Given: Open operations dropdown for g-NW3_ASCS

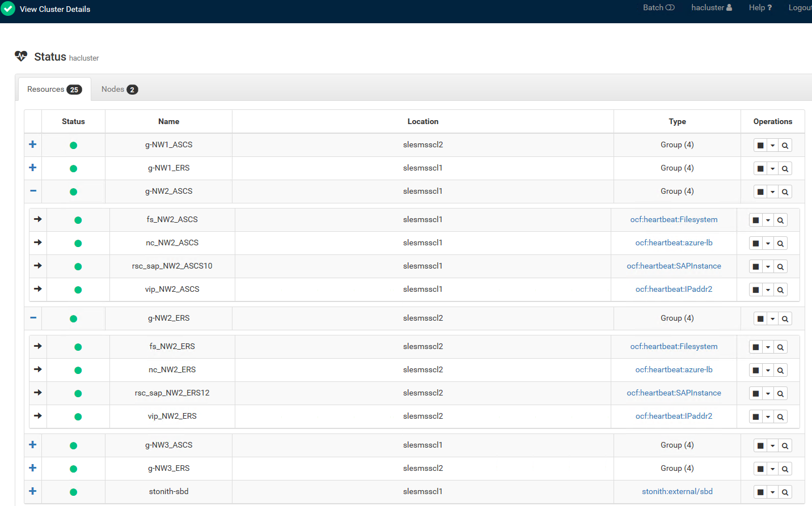Looking at the screenshot, I should pos(772,446).
